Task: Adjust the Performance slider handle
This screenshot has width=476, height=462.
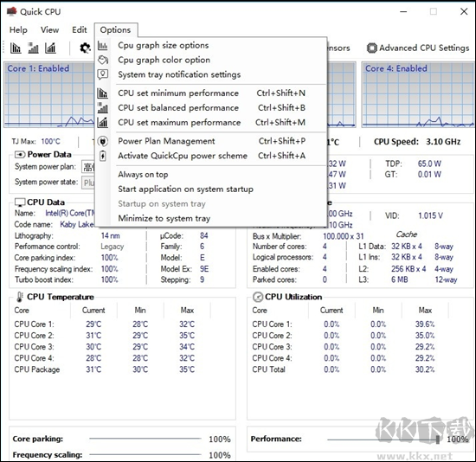Action: (437, 440)
